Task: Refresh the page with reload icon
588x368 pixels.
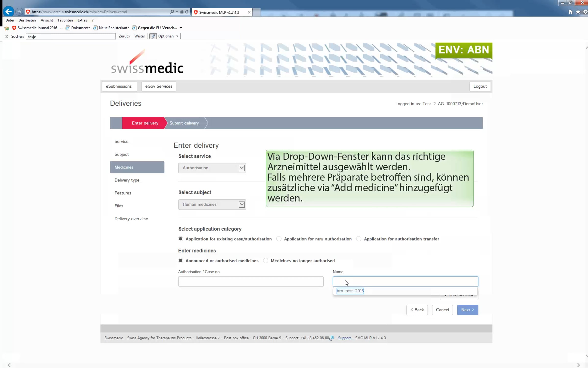Action: tap(187, 12)
